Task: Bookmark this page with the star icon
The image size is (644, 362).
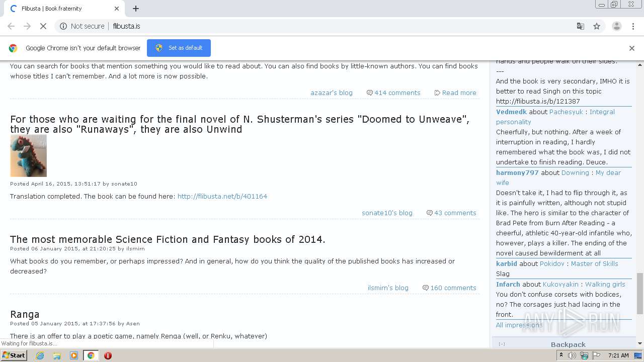Action: pyautogui.click(x=597, y=26)
